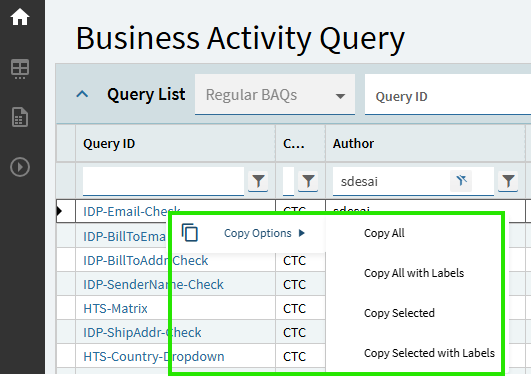Open filter options for Author column
This screenshot has width=531, height=377.
point(508,181)
